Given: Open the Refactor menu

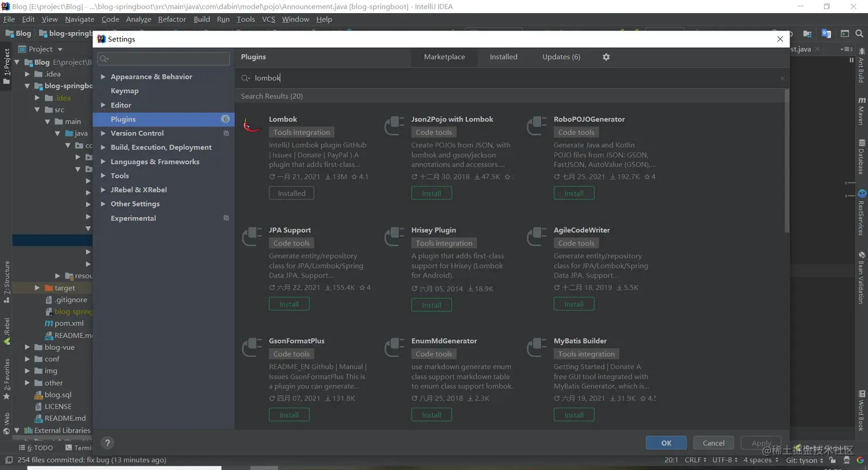Looking at the screenshot, I should coord(172,19).
